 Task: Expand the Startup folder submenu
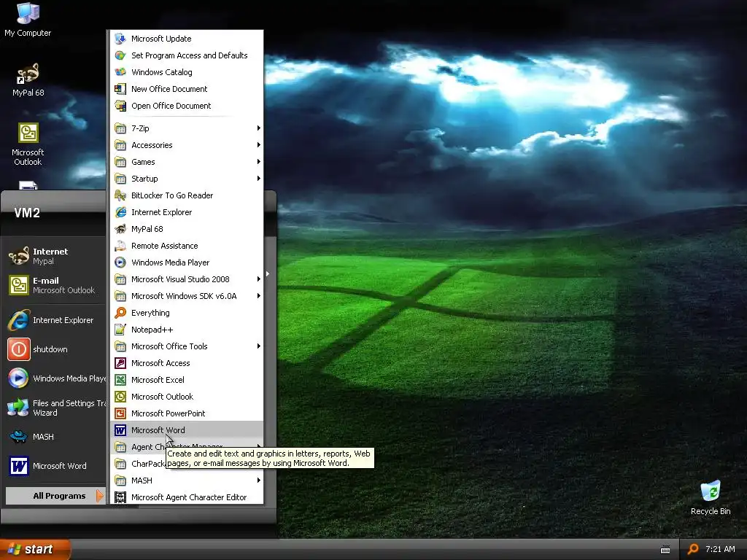(x=187, y=179)
